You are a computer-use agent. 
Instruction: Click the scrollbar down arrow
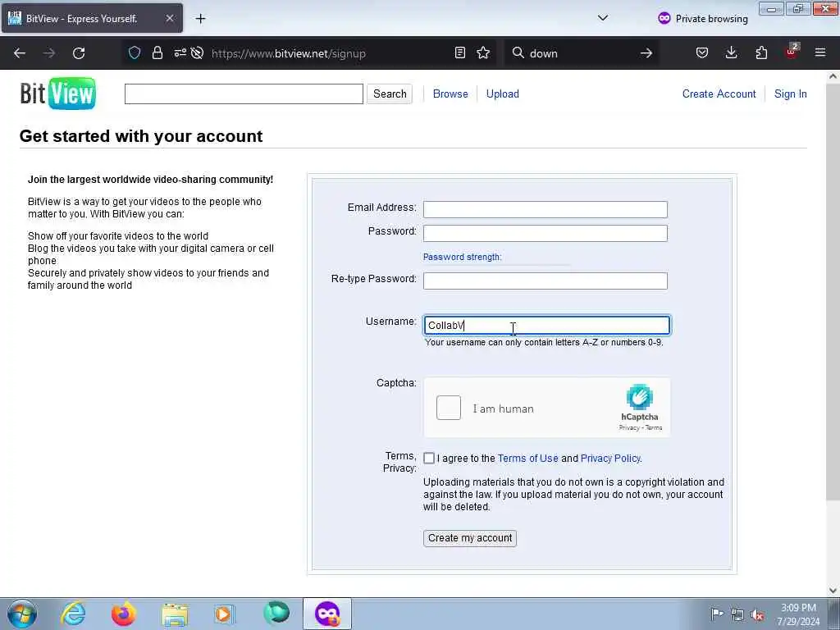pos(833,591)
